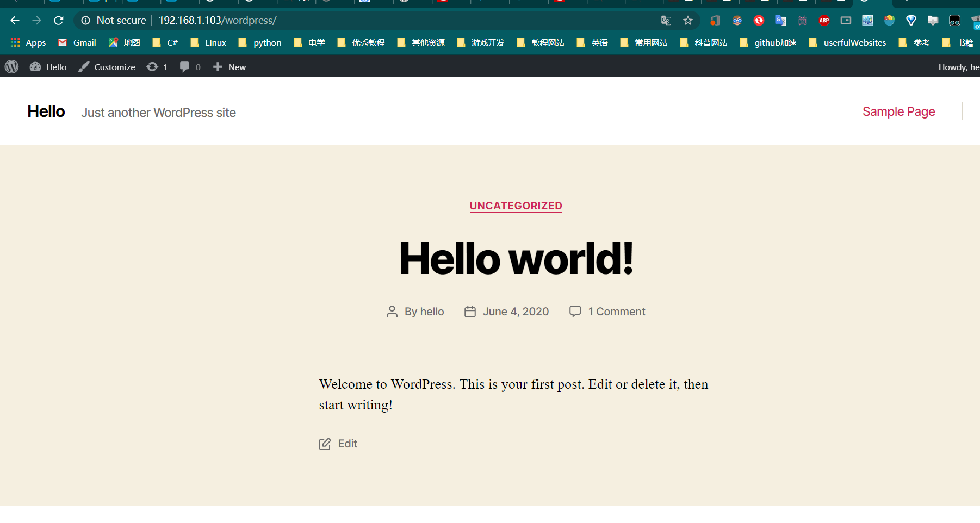Open the 其他资源 bookmark folder
The height and width of the screenshot is (523, 980).
[420, 42]
